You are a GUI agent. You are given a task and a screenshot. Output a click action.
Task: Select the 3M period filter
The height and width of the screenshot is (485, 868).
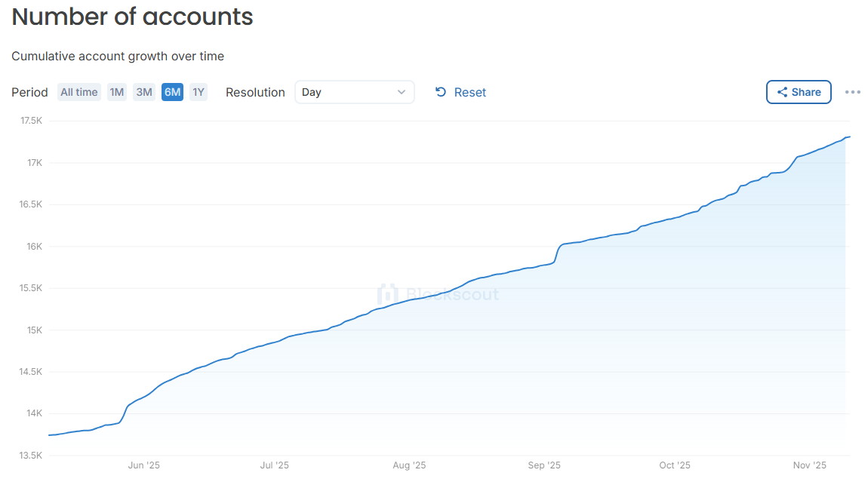tap(143, 91)
